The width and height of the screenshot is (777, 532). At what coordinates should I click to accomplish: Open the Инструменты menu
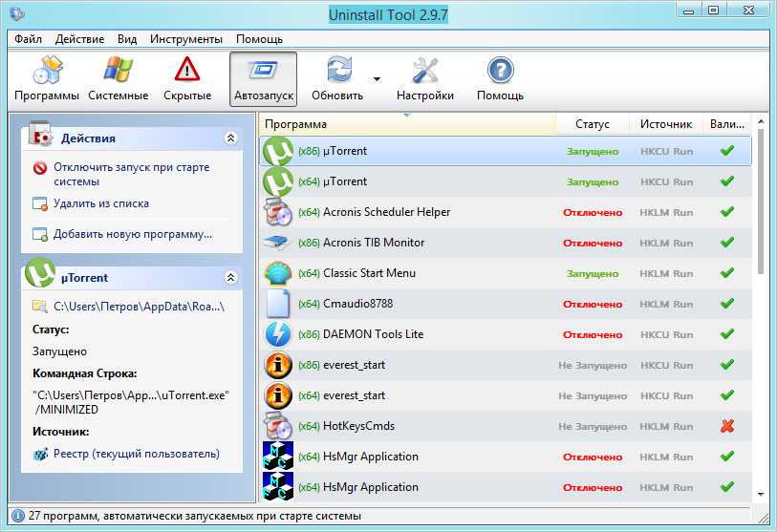[188, 39]
